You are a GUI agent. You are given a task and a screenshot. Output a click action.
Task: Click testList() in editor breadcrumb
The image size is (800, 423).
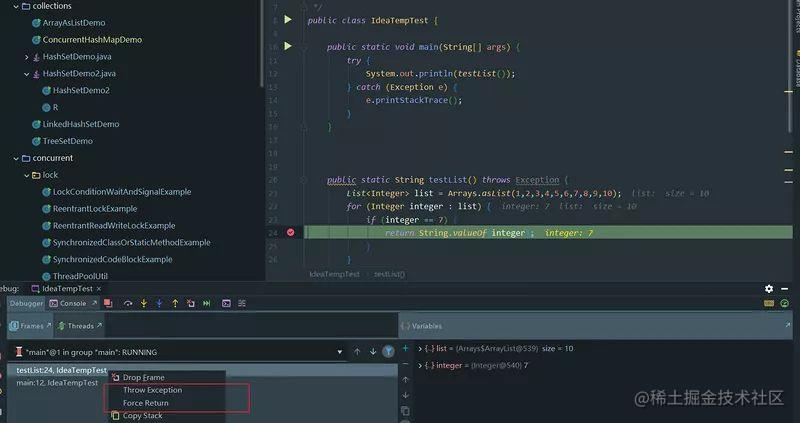(x=389, y=274)
